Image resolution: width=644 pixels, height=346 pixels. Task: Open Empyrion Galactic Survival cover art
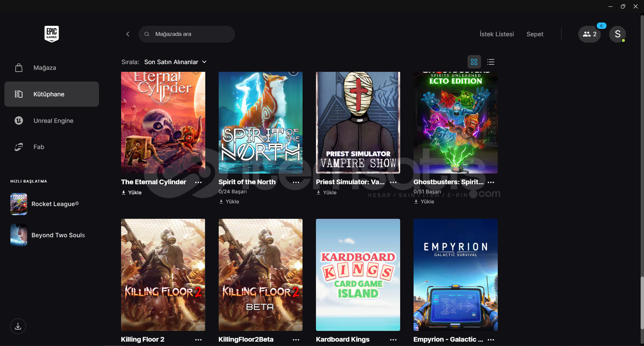[x=455, y=275]
